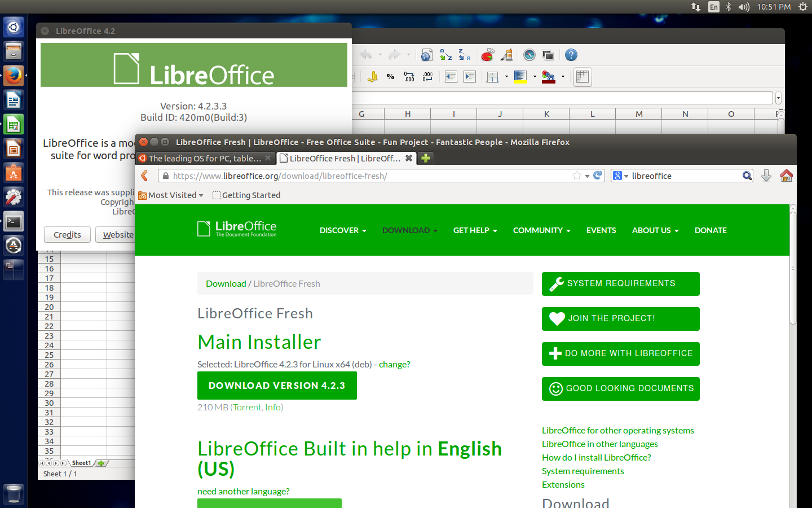Click SYSTEM REQUIREMENTS button
Viewport: 812px width, 508px height.
[x=621, y=283]
